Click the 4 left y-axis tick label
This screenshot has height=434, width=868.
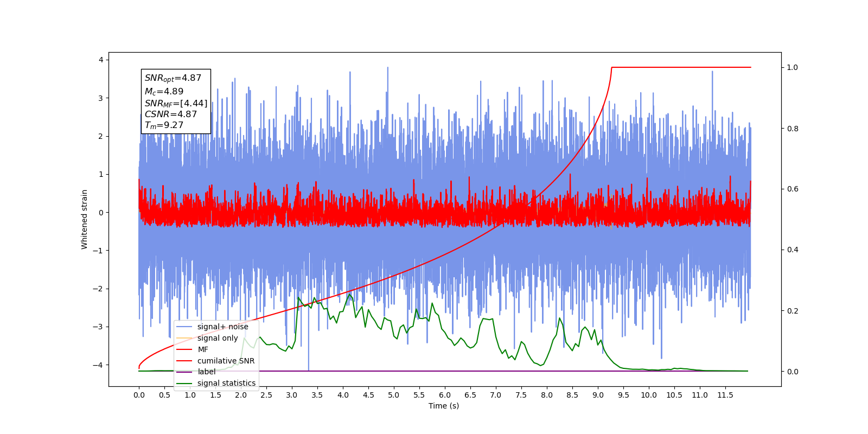coord(100,60)
